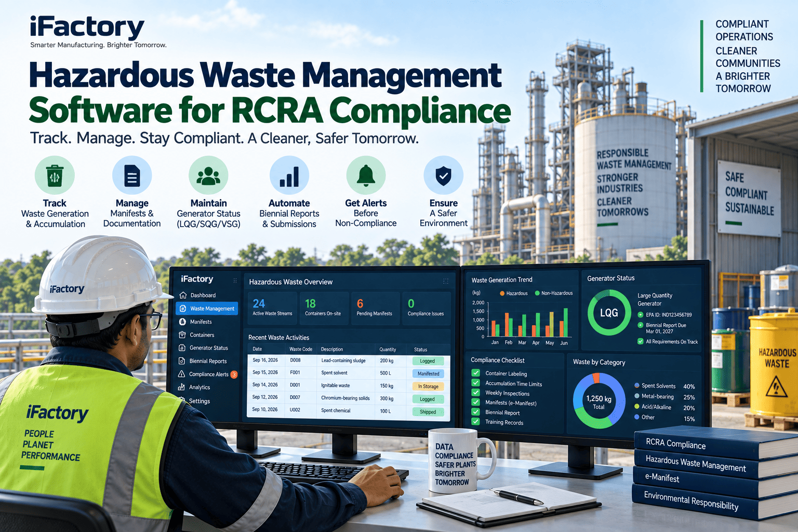The image size is (798, 532).
Task: Click the Date column header
Action: 257,349
